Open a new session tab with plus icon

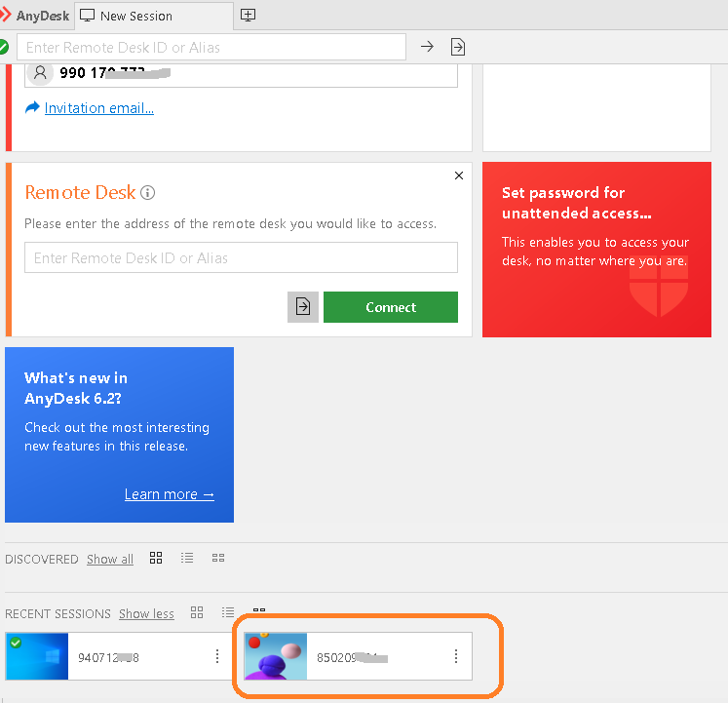(x=248, y=16)
